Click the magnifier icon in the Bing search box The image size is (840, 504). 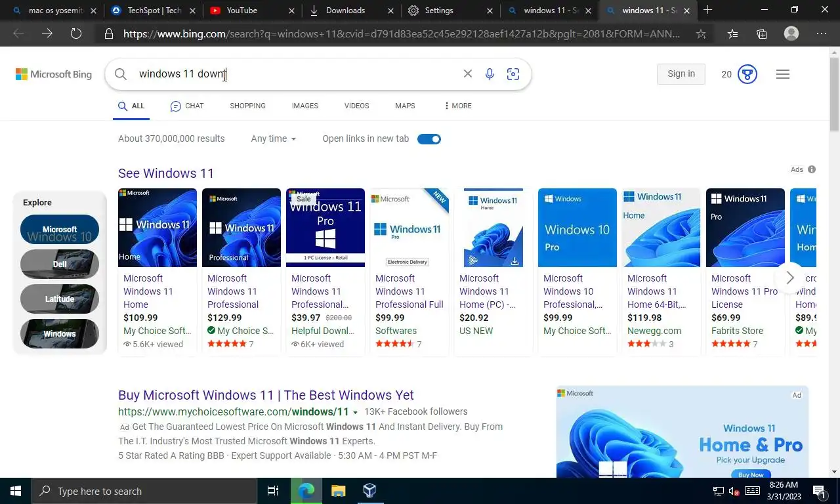point(121,74)
